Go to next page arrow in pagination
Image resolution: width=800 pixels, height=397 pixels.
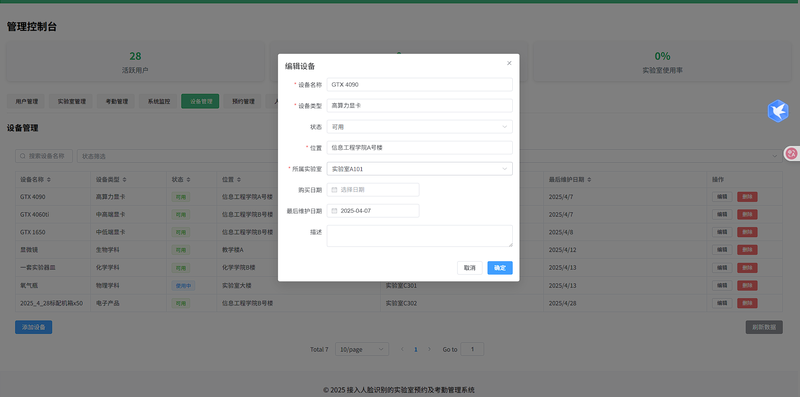[x=429, y=350]
